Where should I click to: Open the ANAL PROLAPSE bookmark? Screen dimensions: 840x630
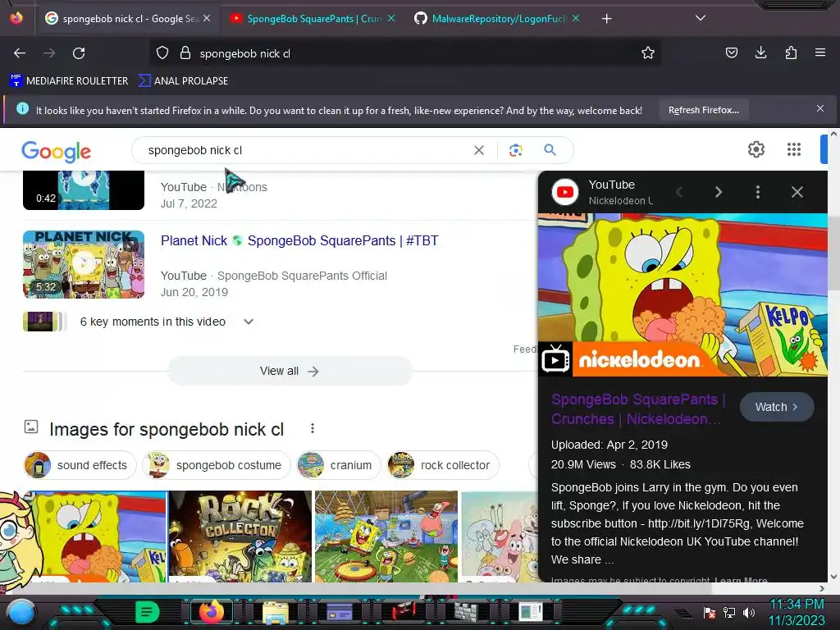pos(183,81)
